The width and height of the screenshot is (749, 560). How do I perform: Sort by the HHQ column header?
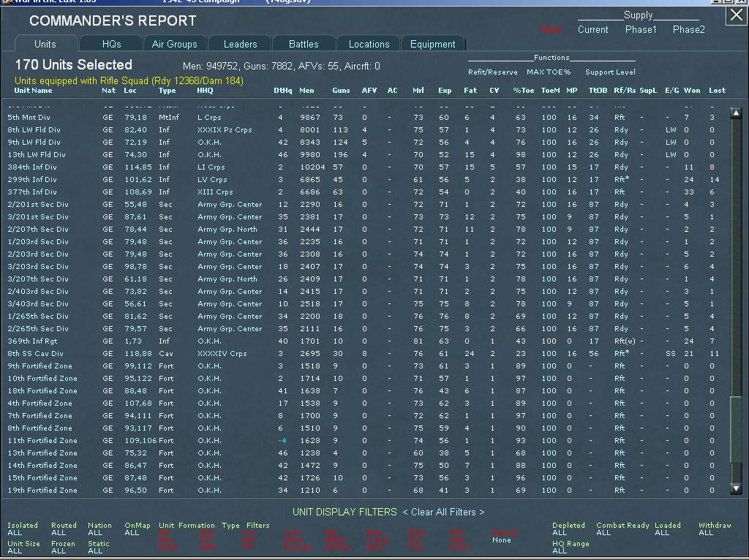coord(205,90)
